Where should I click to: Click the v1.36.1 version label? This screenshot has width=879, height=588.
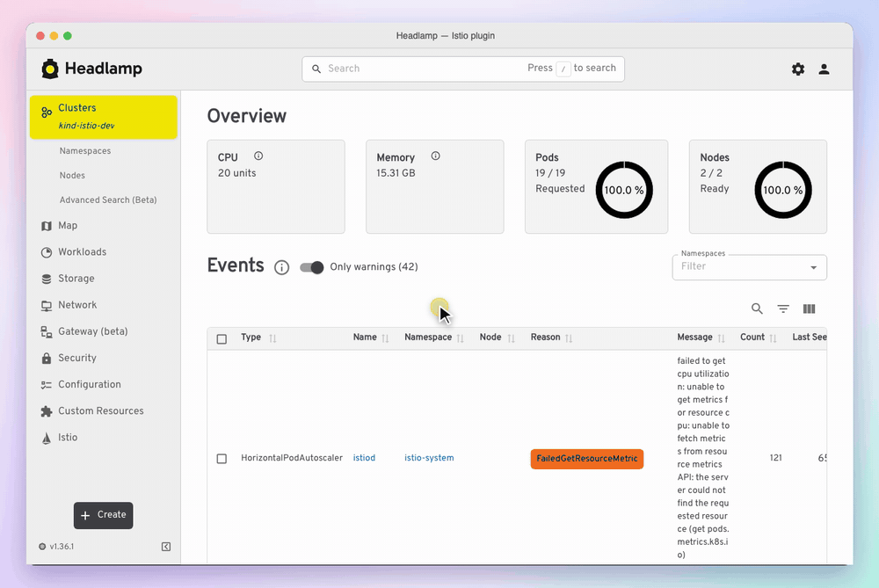click(x=62, y=547)
